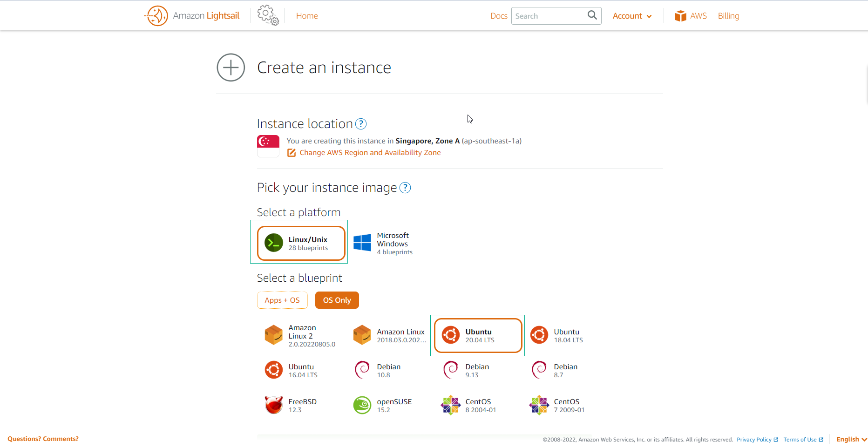Screen dimensions: 868x448
Task: Open Questions? Comments? feedback link
Action: [43, 439]
